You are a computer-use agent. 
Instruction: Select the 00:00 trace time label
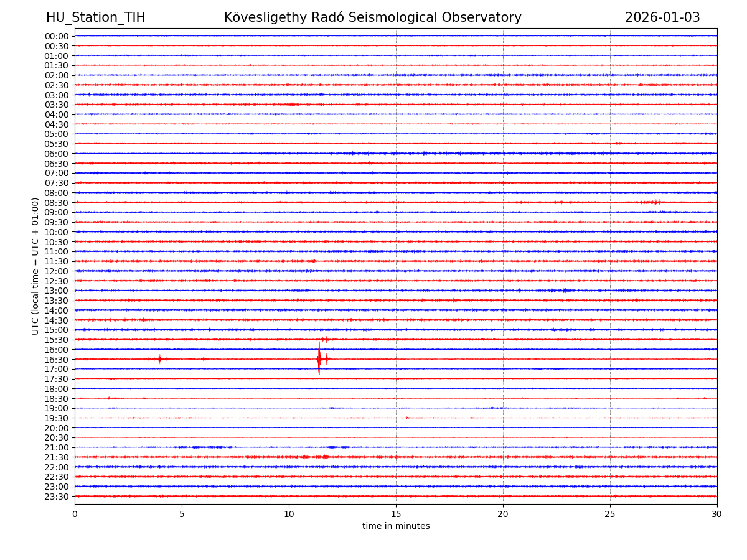click(x=57, y=36)
